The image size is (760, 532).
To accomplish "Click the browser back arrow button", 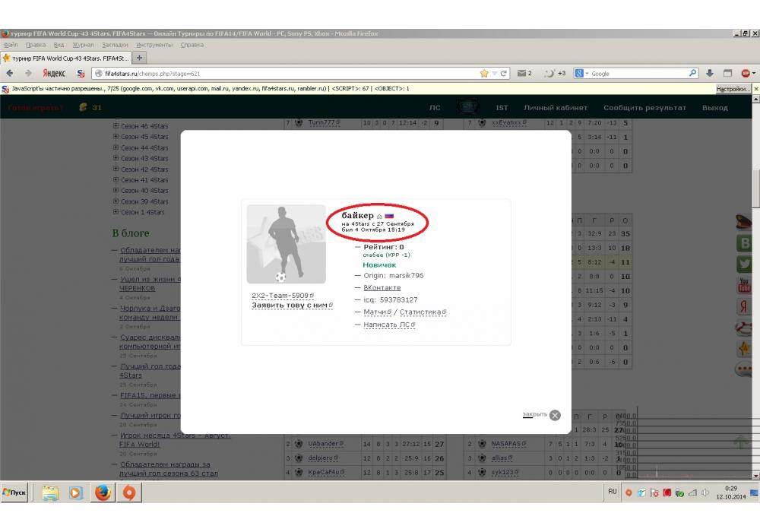I will (x=9, y=74).
